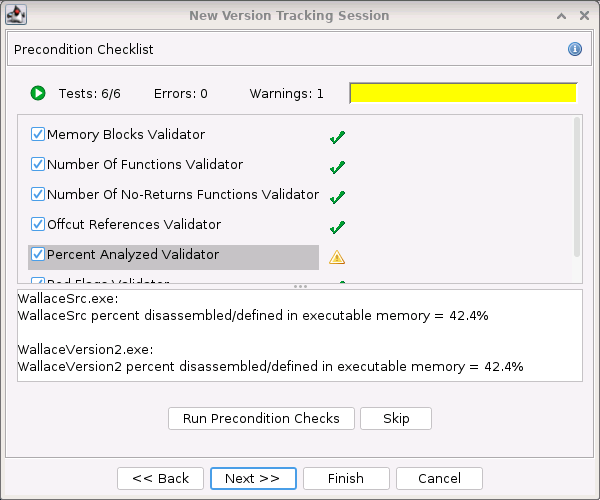Go to Next >> wizard step

(252, 478)
